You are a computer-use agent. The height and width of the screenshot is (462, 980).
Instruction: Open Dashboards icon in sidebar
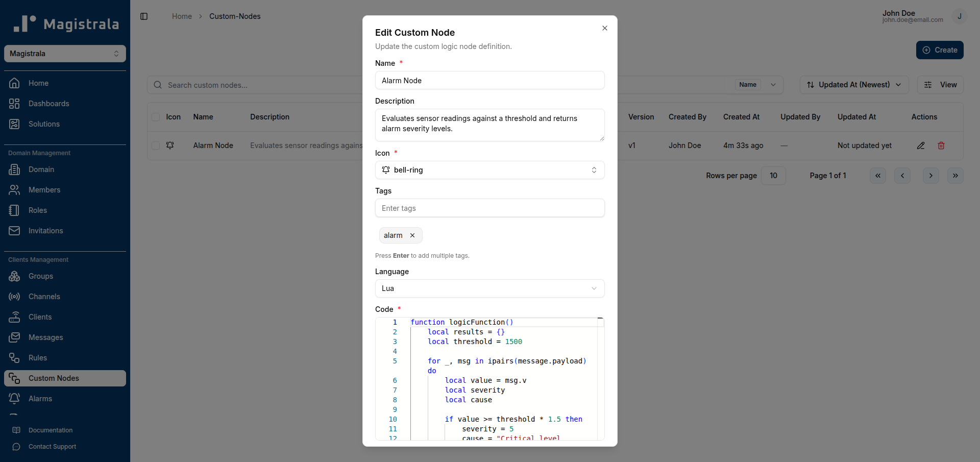point(14,104)
